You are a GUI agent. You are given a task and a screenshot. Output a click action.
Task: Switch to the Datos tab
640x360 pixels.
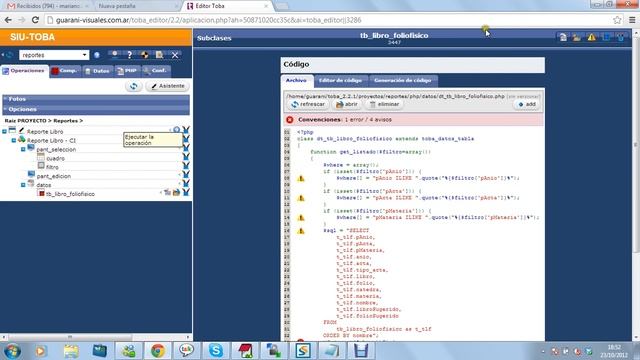tap(98, 71)
